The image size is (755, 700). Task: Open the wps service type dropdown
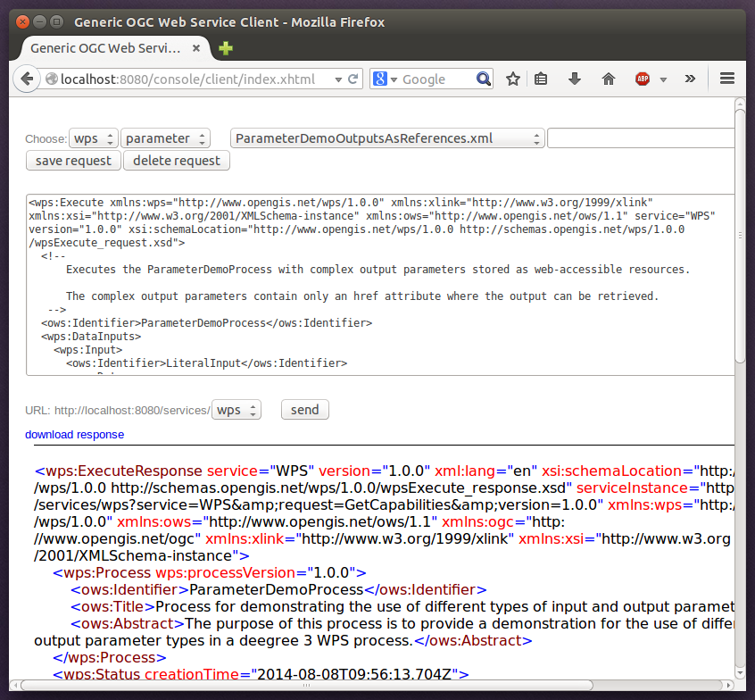94,138
